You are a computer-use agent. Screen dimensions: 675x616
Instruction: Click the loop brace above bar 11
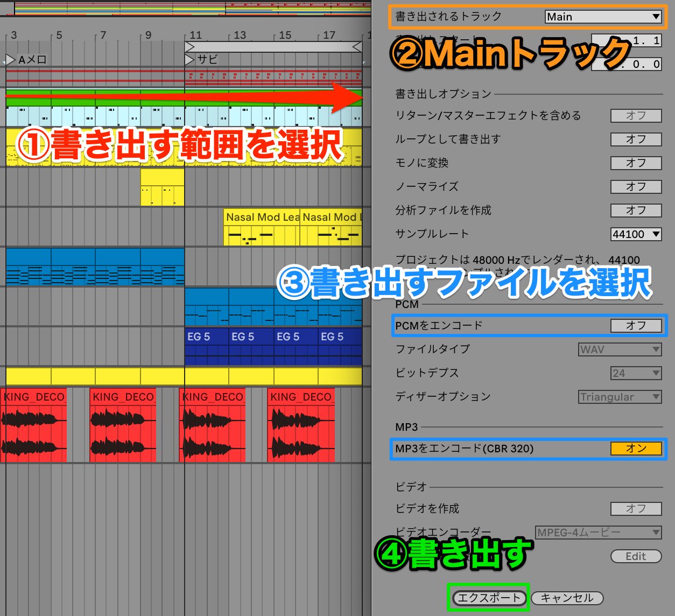click(x=273, y=47)
